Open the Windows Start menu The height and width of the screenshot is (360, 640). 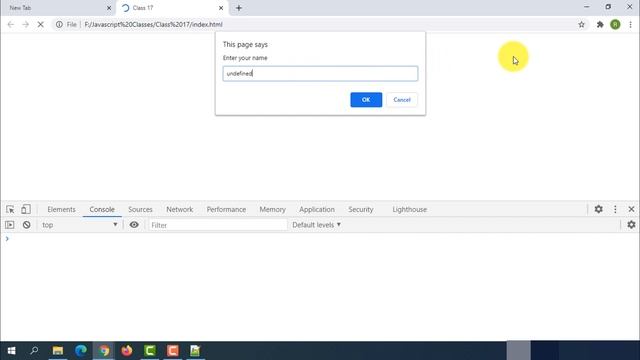coord(11,351)
